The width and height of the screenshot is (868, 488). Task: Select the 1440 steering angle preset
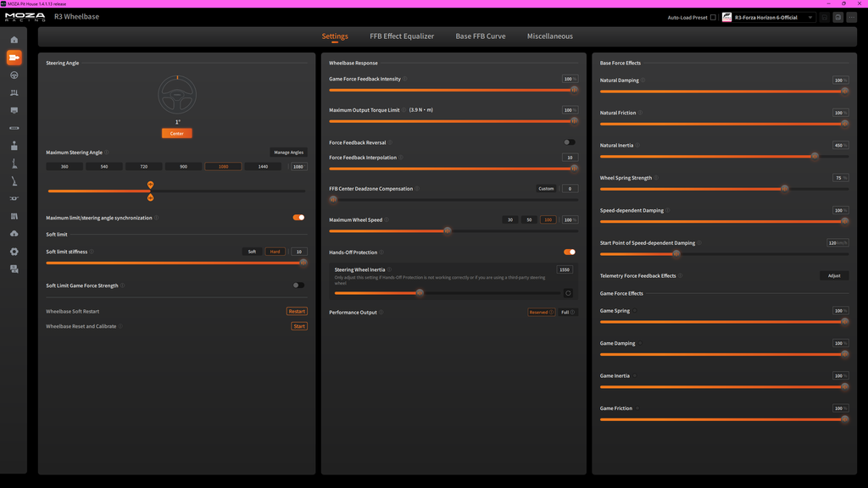pyautogui.click(x=263, y=167)
